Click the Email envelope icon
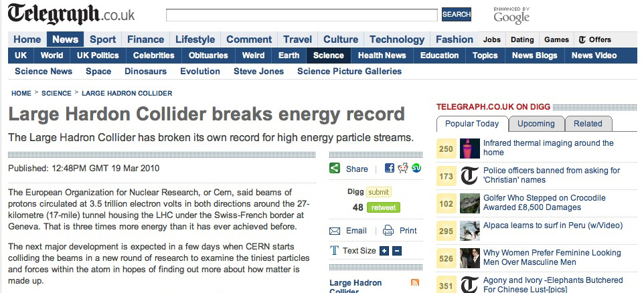Image resolution: width=644 pixels, height=293 pixels. (335, 231)
